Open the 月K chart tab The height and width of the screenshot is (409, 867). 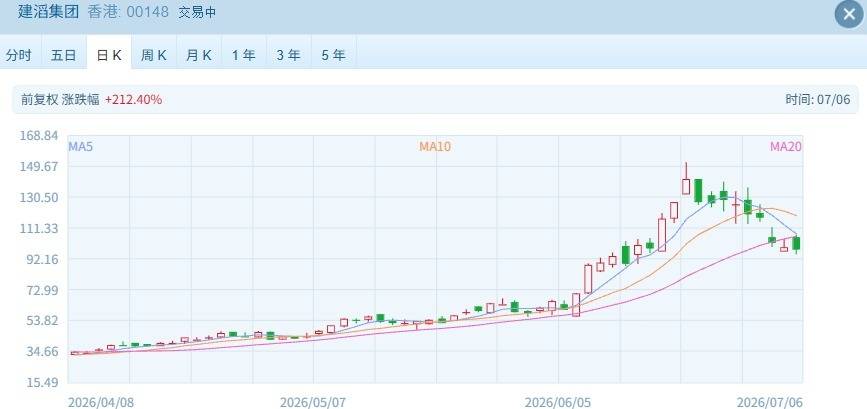tap(199, 55)
